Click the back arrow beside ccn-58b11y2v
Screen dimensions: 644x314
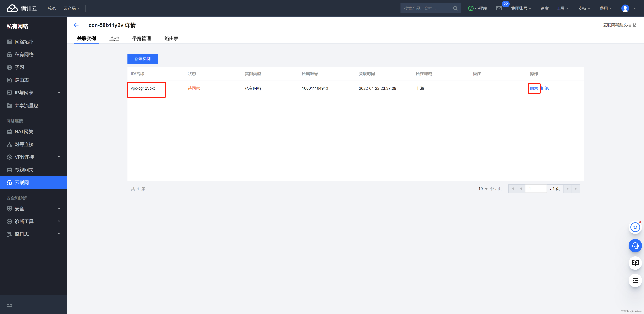76,25
